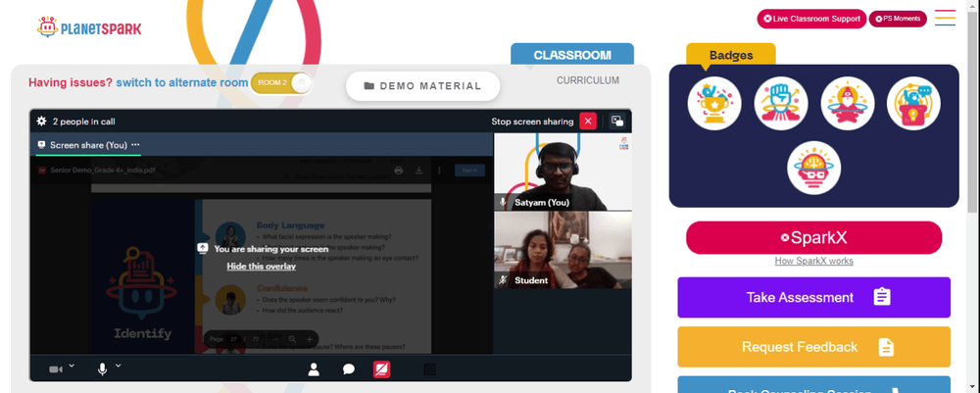Image resolution: width=980 pixels, height=393 pixels.
Task: Open the chat bubble icon
Action: tap(349, 369)
